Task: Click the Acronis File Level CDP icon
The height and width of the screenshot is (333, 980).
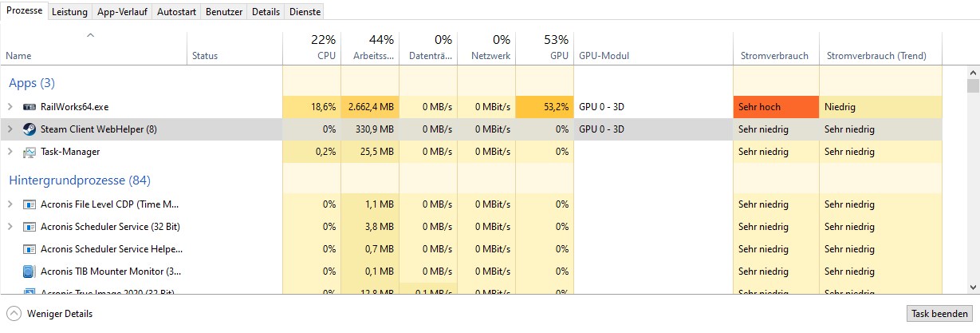Action: [x=30, y=204]
